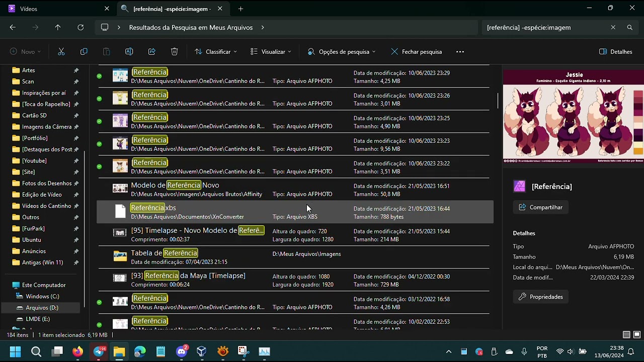Copy the selected item
The image size is (644, 362).
(84, 52)
